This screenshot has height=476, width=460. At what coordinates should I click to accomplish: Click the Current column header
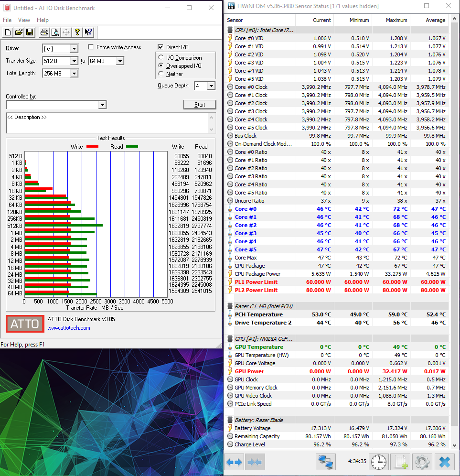click(315, 20)
